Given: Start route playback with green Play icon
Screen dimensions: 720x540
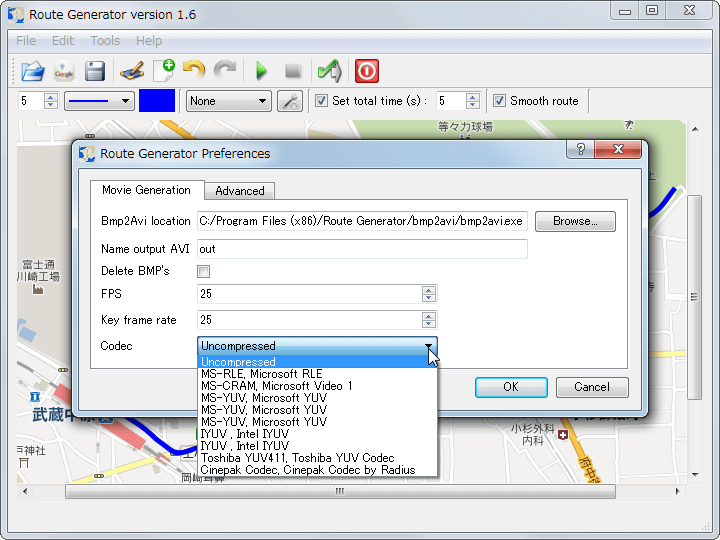Looking at the screenshot, I should 261,71.
